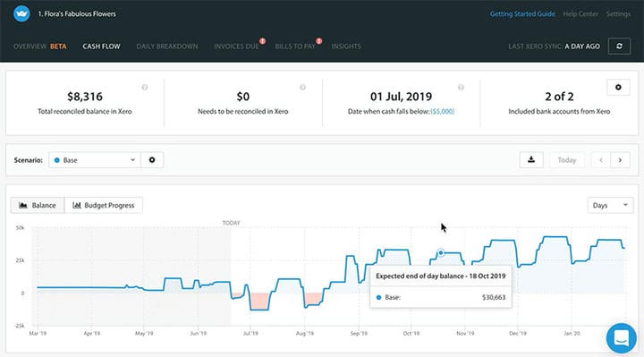Image resolution: width=644 pixels, height=357 pixels.
Task: Go to previous chart period
Action: pos(601,160)
